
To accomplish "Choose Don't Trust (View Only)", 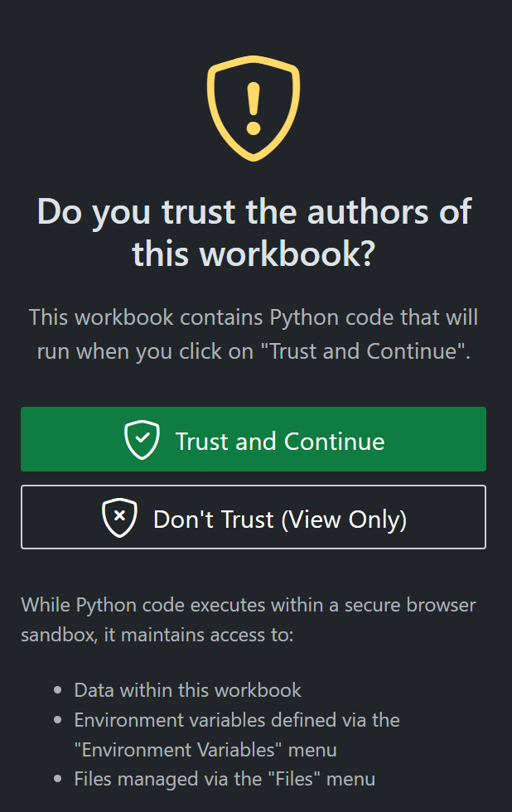I will point(254,517).
